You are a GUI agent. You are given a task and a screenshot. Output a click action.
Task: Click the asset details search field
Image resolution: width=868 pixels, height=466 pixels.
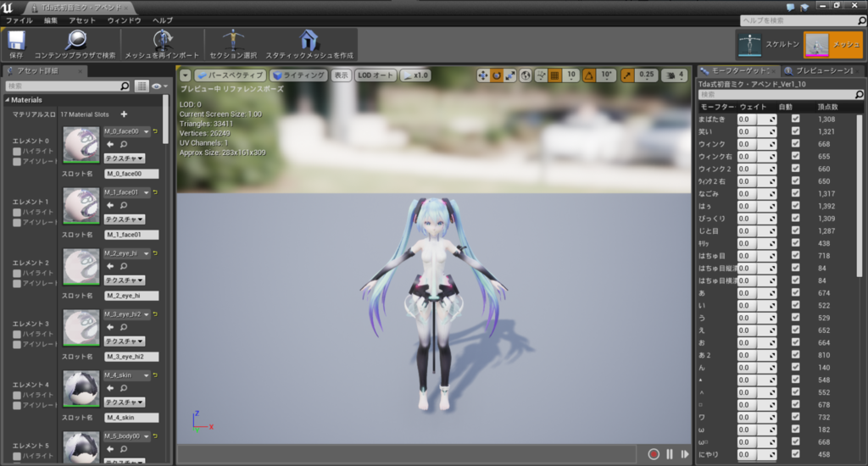click(x=68, y=86)
